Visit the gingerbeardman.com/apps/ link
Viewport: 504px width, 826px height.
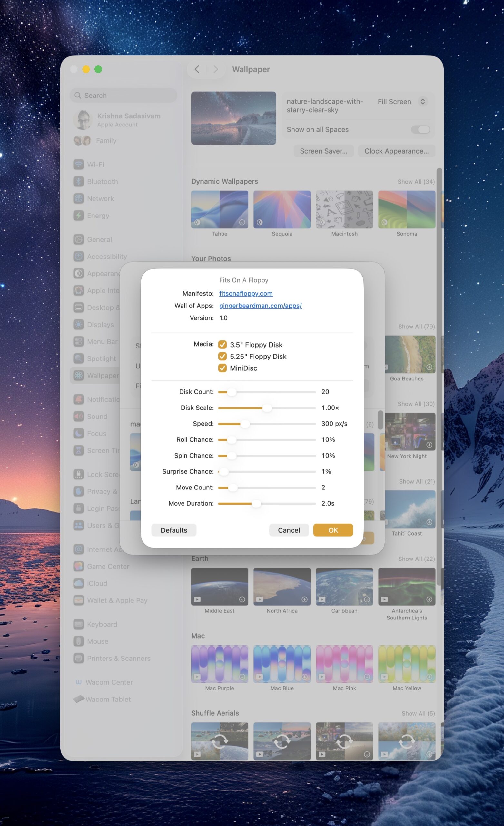[x=260, y=305]
